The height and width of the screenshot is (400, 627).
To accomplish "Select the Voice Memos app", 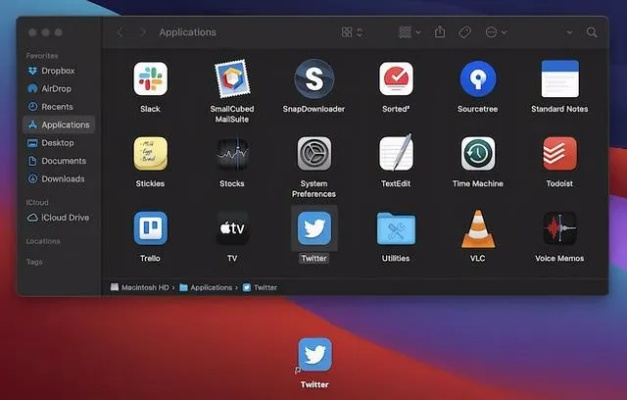I will coord(559,228).
